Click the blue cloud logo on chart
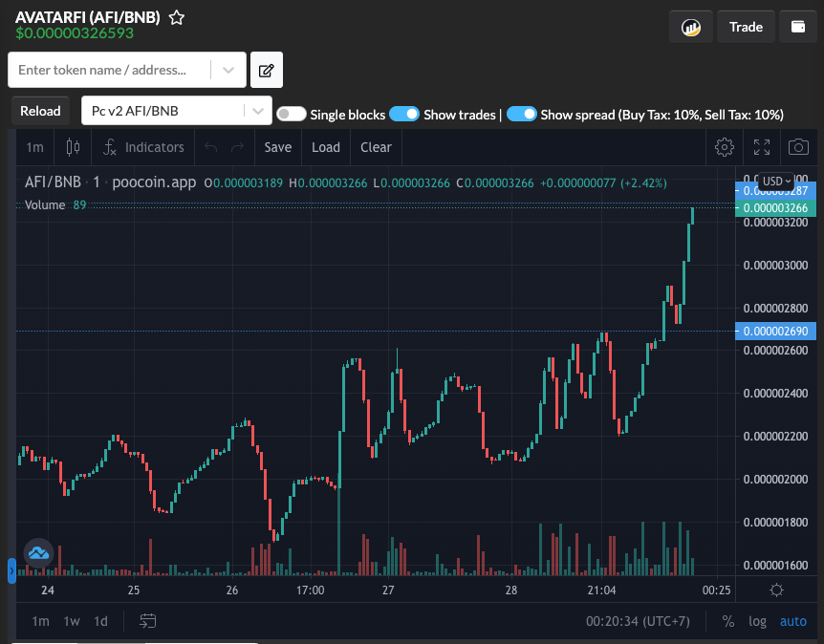824x644 pixels. pos(38,552)
